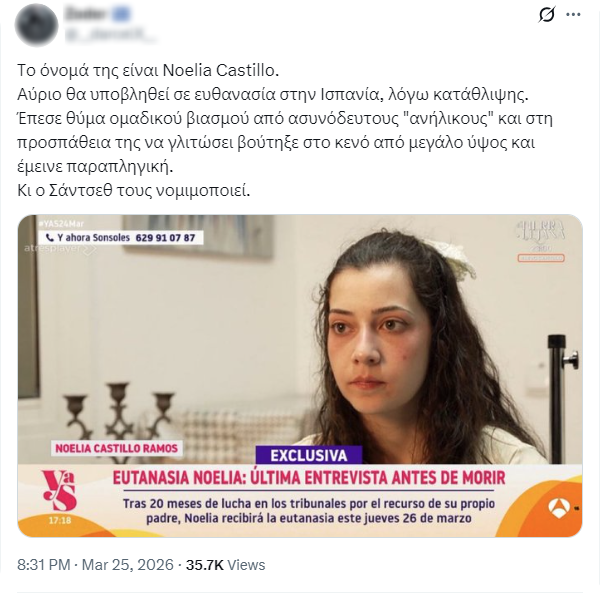Click the phone icon beside Y ahora Sonsoles
This screenshot has width=606, height=596.
(x=50, y=237)
